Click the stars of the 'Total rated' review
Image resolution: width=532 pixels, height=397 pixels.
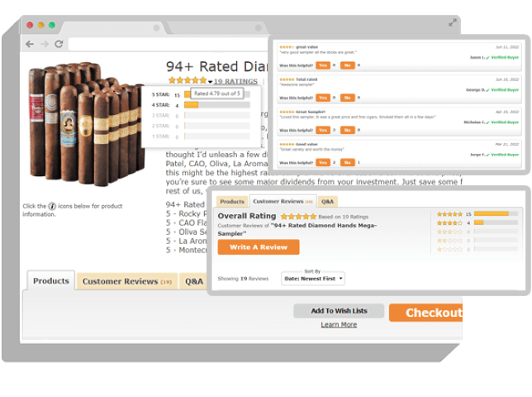(x=287, y=79)
